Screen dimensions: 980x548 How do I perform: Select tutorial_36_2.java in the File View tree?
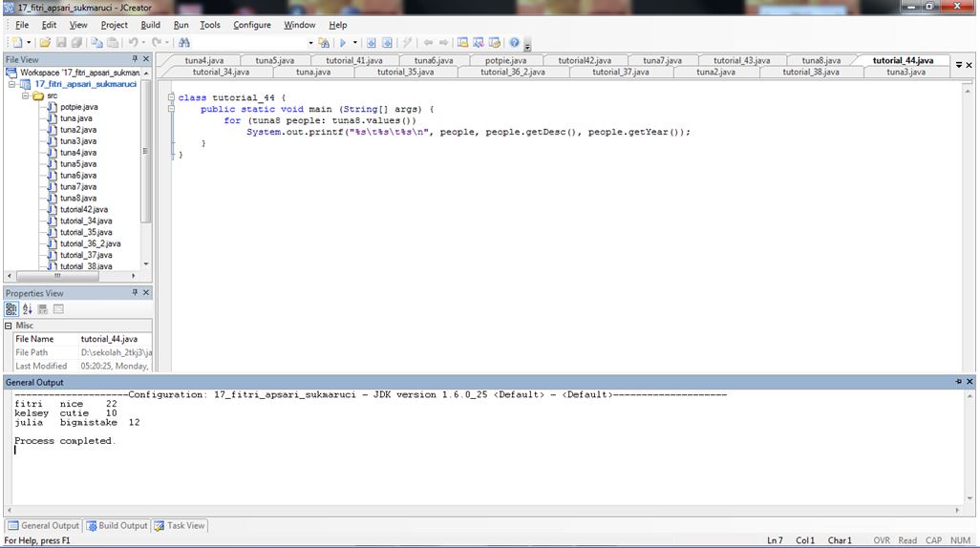click(90, 243)
